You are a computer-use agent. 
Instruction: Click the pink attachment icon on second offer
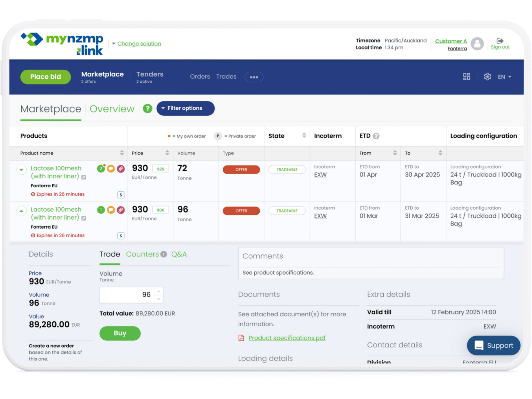pos(121,210)
